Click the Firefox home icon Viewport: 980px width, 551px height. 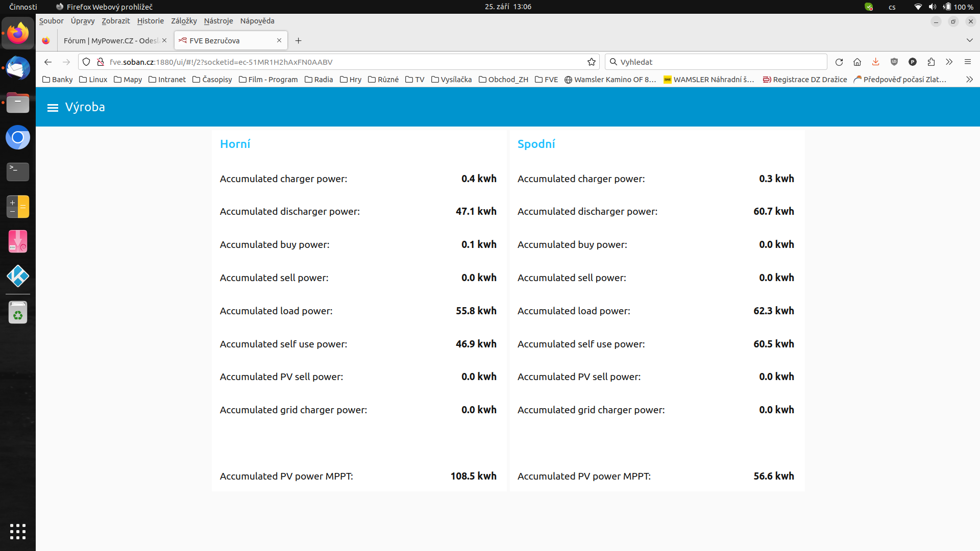point(857,62)
